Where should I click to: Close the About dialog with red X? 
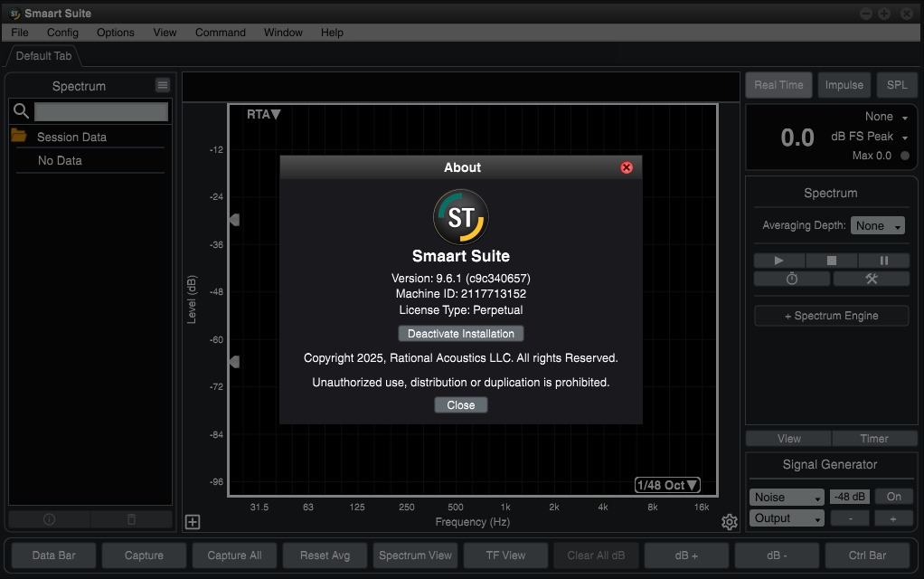coord(626,167)
